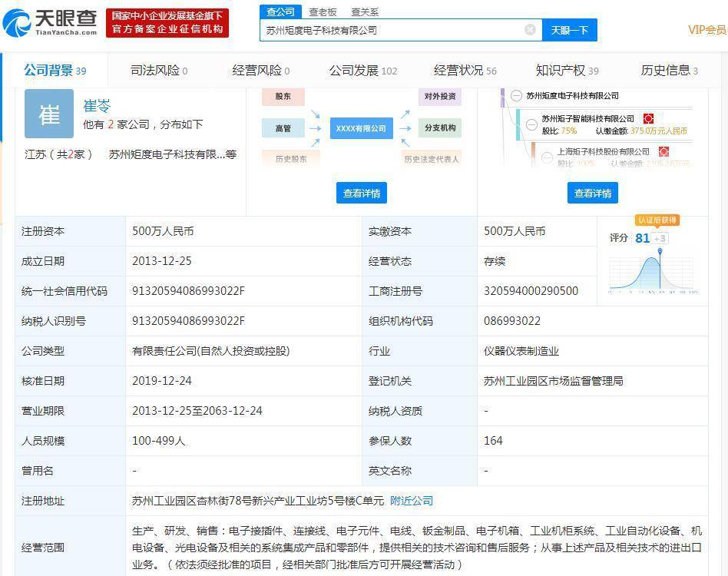This screenshot has width=728, height=576.
Task: Collapse the 上海矩子科技股份有限公司 tree node
Action: tap(548, 157)
